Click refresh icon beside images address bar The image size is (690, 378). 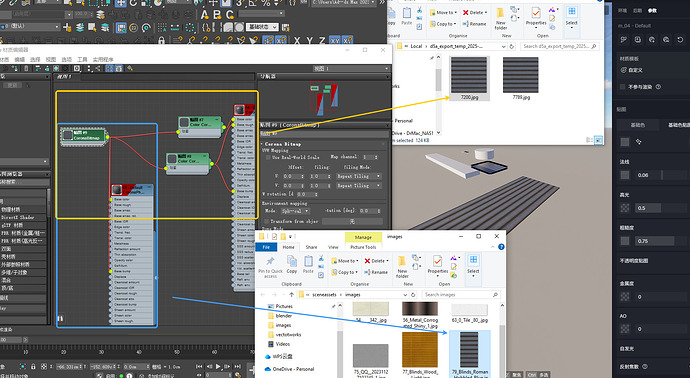[x=413, y=294]
